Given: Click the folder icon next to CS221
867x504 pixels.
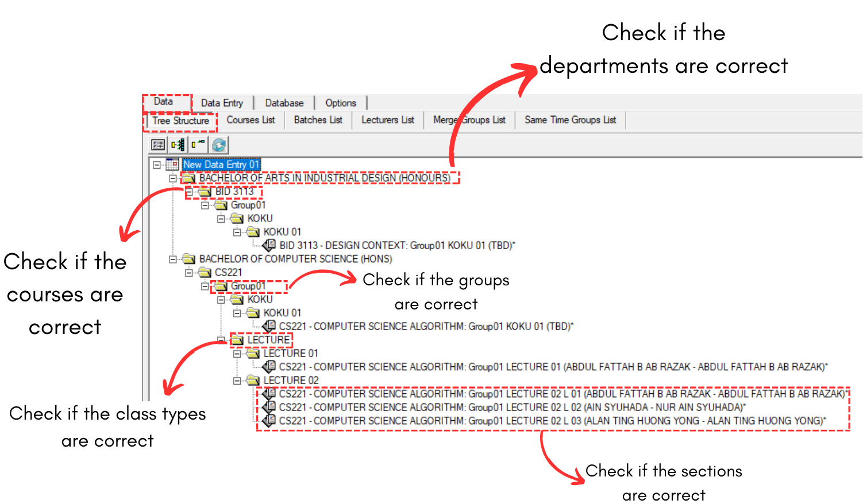Looking at the screenshot, I should (205, 273).
